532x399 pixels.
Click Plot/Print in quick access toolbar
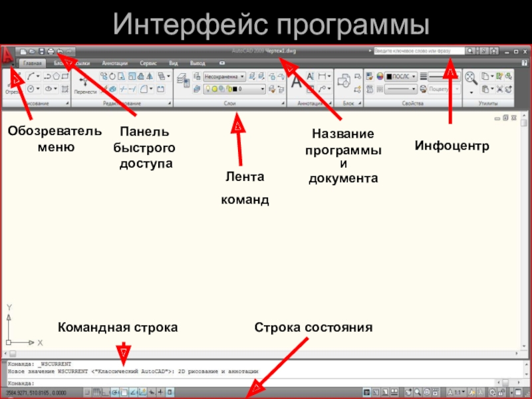click(51, 52)
